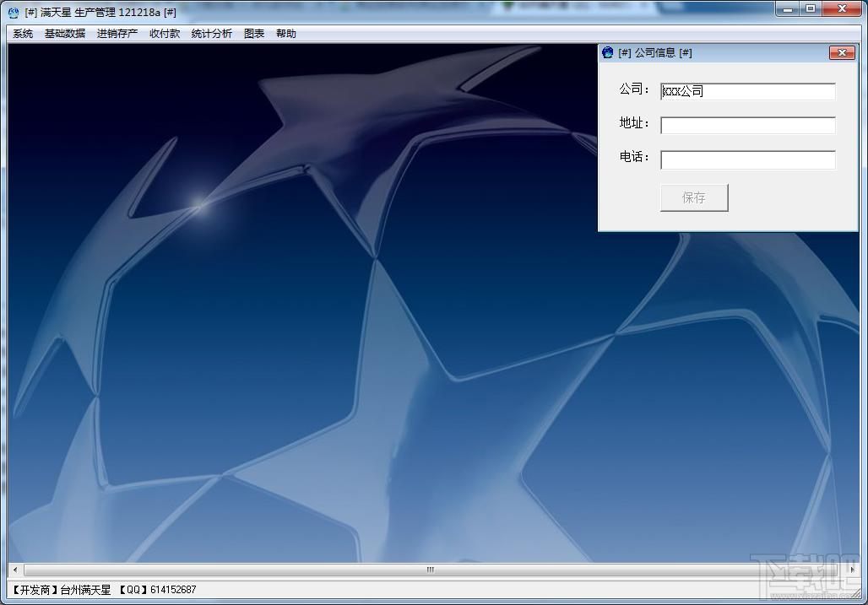Close the 公司信息 dialog

coord(842,52)
